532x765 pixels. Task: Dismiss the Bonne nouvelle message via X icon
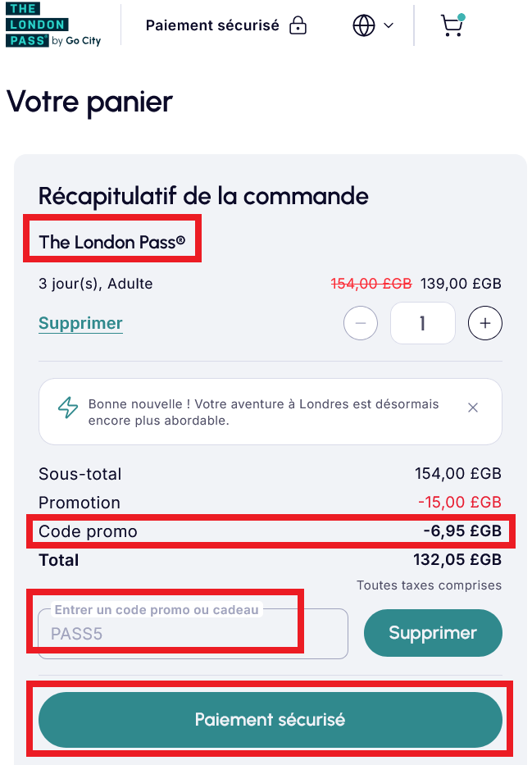473,407
